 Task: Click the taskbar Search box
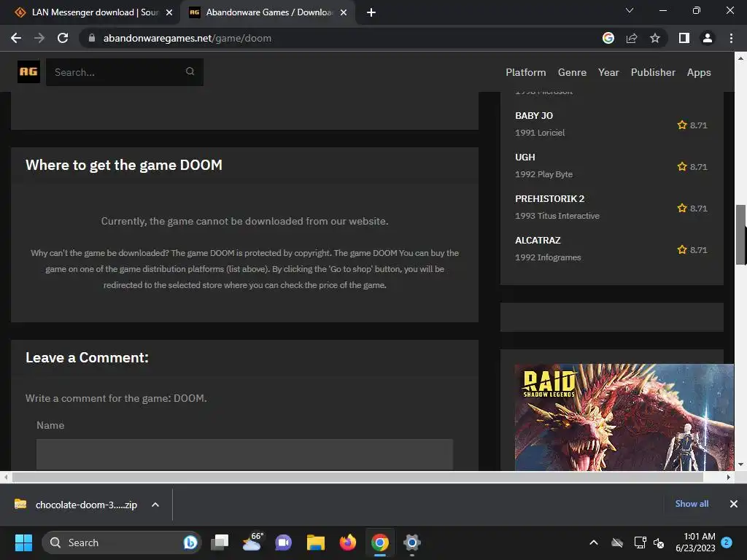coord(122,542)
